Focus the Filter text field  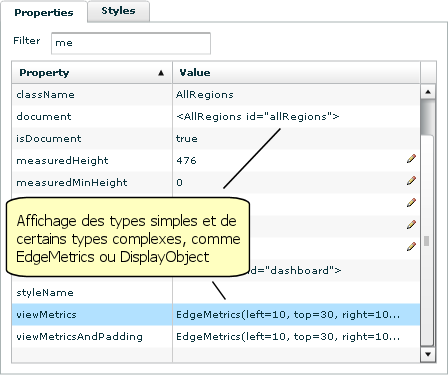pos(131,43)
